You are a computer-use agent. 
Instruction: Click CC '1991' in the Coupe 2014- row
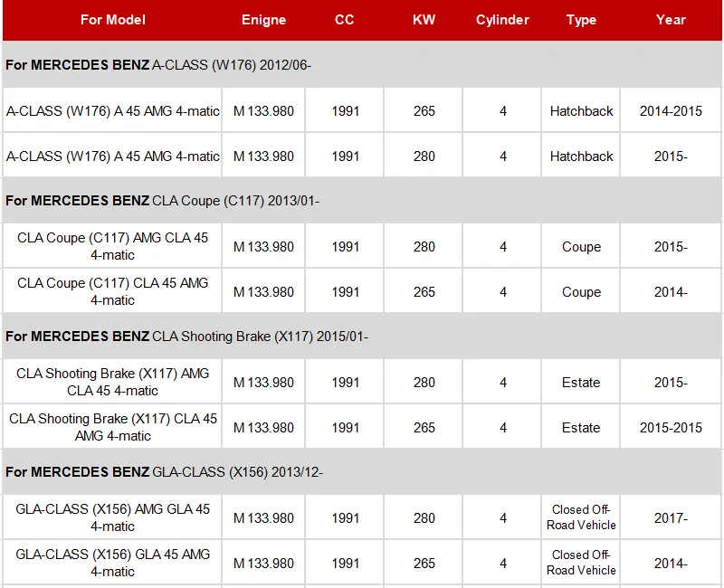point(345,291)
